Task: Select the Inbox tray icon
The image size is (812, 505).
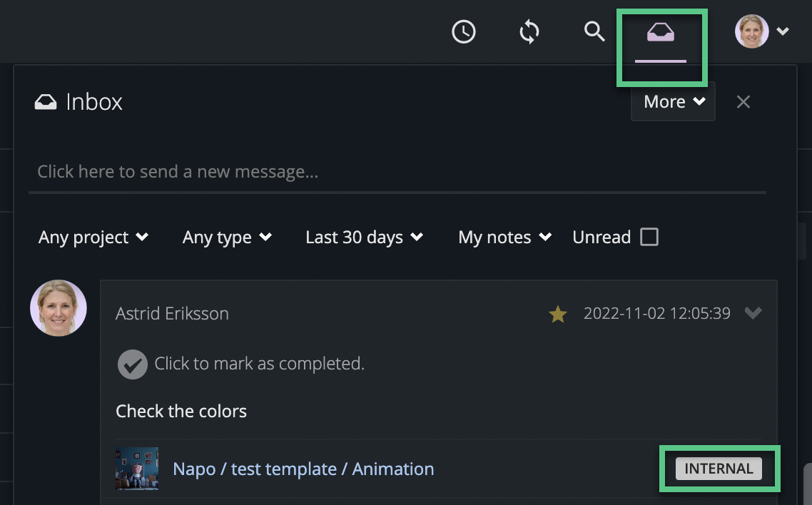Action: (661, 31)
